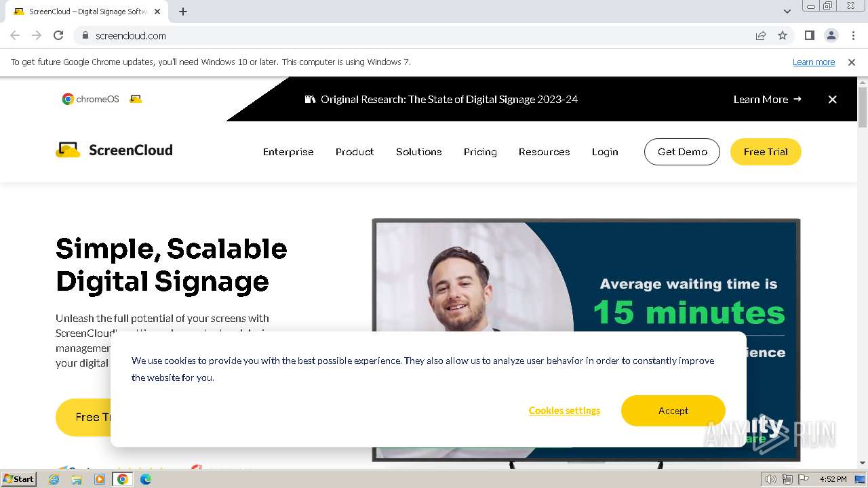Click the header Free Trial button
The height and width of the screenshot is (488, 868).
pos(766,152)
